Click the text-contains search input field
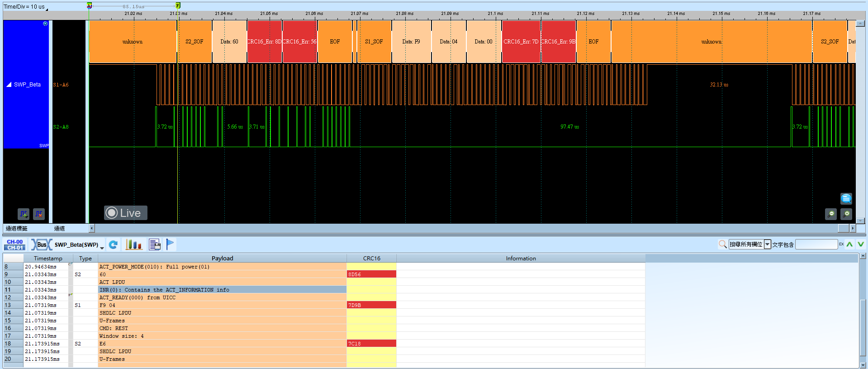The image size is (868, 369). coord(816,244)
